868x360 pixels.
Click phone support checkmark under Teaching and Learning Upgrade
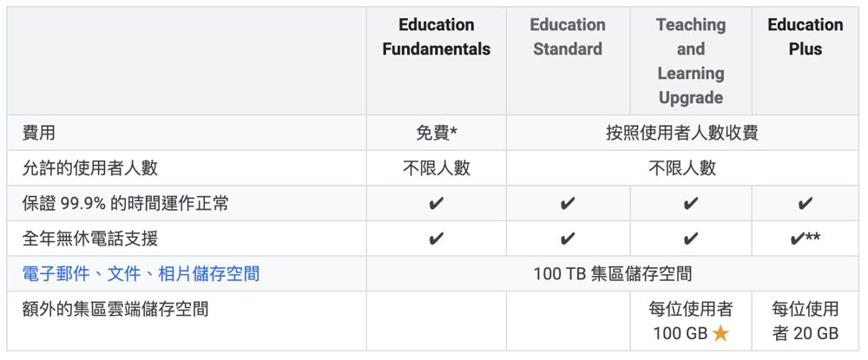pyautogui.click(x=690, y=239)
